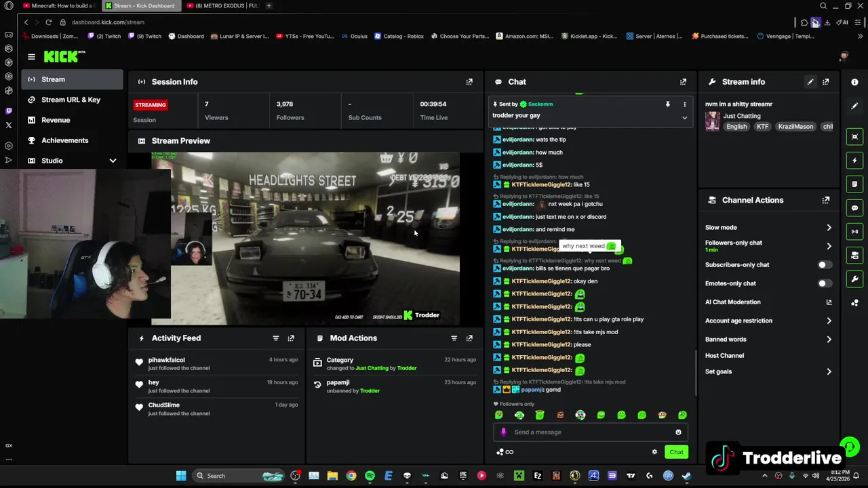This screenshot has width=868, height=488.
Task: Click the lightning bolt icon in right sidebar
Action: coord(854,161)
